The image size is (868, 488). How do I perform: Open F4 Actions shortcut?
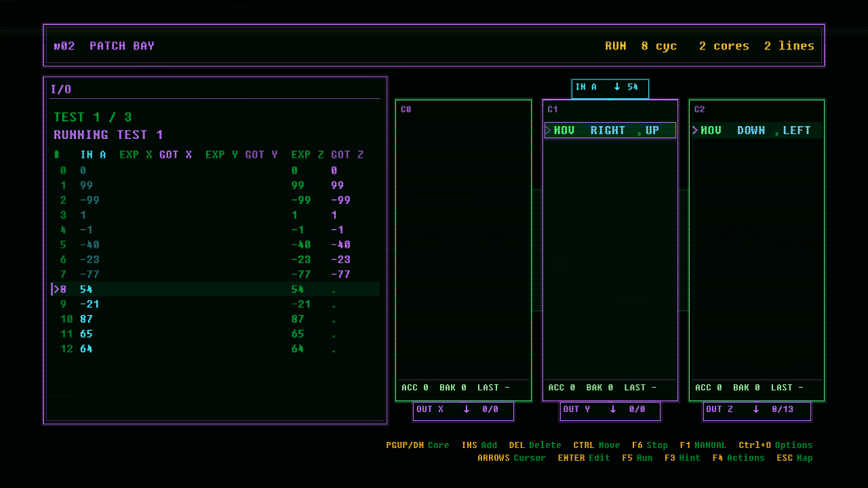point(738,458)
